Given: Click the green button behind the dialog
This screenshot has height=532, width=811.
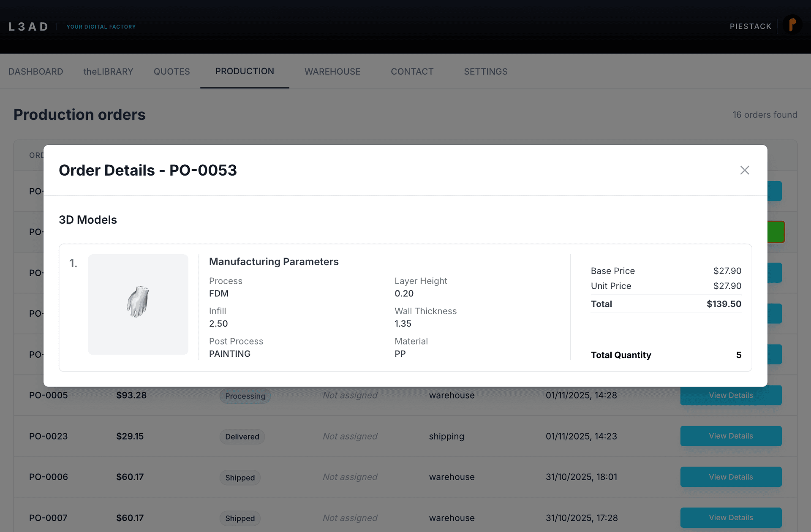Looking at the screenshot, I should point(776,232).
